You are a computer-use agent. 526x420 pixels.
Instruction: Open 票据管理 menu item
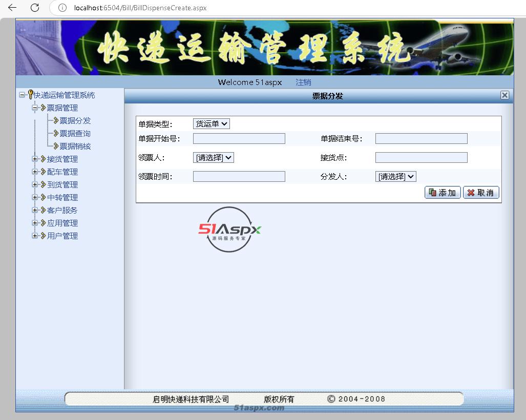[62, 108]
